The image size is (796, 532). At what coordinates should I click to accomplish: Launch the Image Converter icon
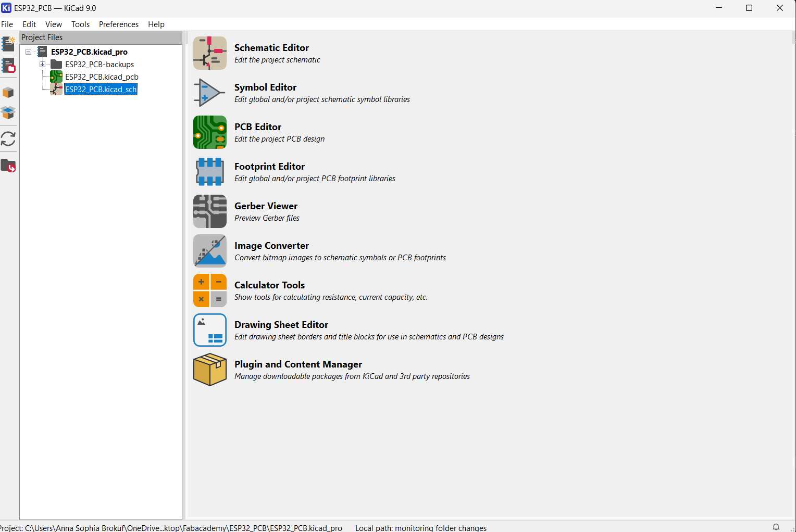(210, 251)
